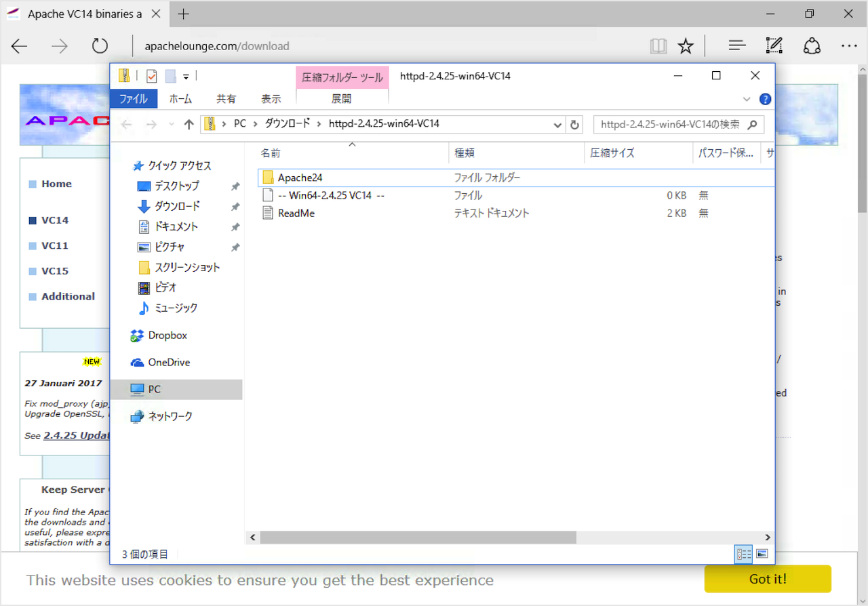Enable details view in the status bar
The image size is (868, 606).
click(x=743, y=554)
